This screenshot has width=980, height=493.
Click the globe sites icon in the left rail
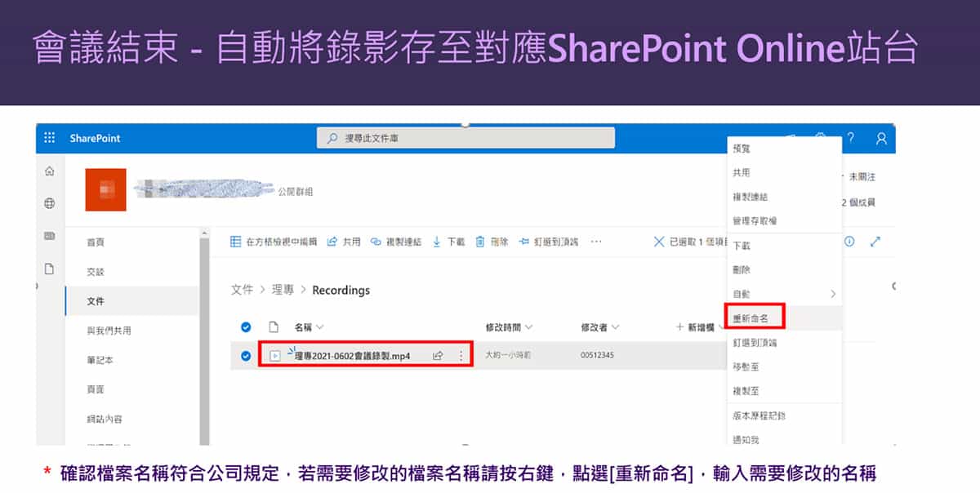(x=49, y=203)
